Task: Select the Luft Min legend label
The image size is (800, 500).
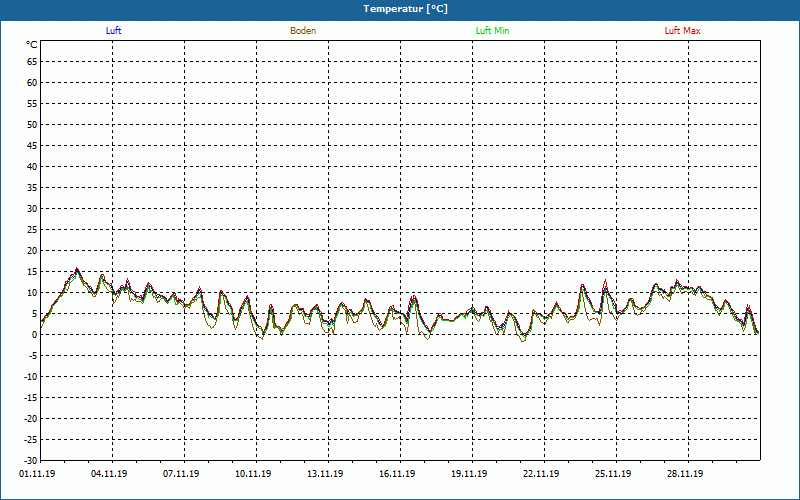Action: point(492,31)
